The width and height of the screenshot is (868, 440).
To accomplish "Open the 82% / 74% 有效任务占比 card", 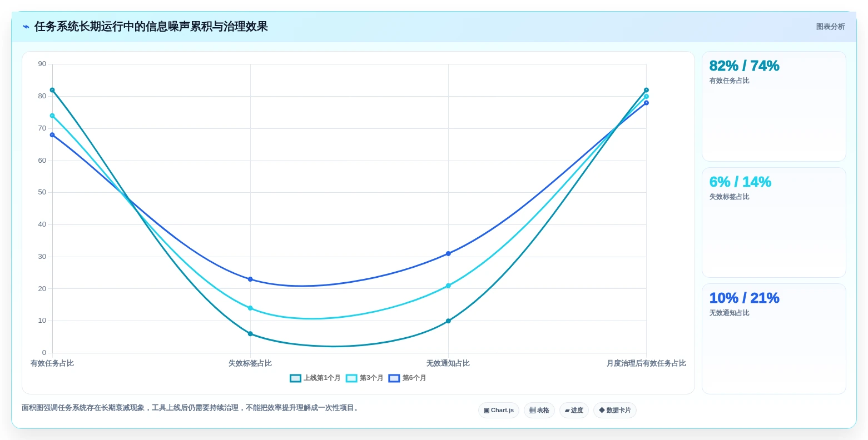I will pyautogui.click(x=774, y=107).
